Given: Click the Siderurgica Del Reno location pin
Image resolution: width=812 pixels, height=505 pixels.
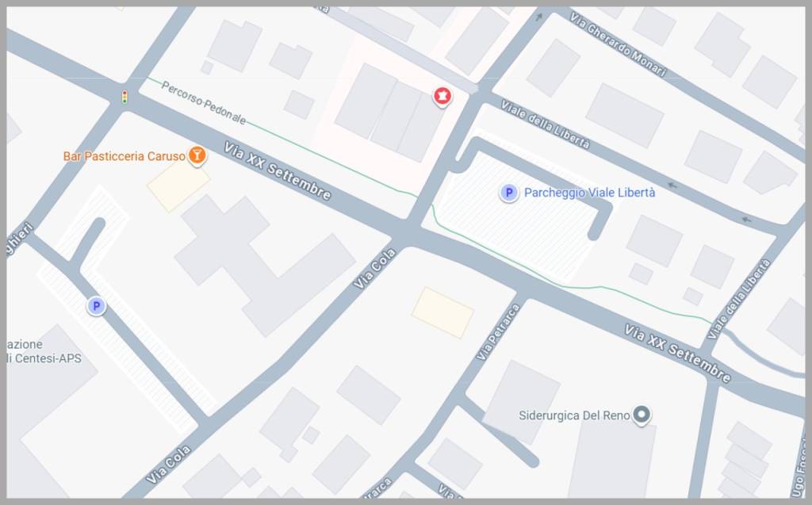Looking at the screenshot, I should point(642,415).
